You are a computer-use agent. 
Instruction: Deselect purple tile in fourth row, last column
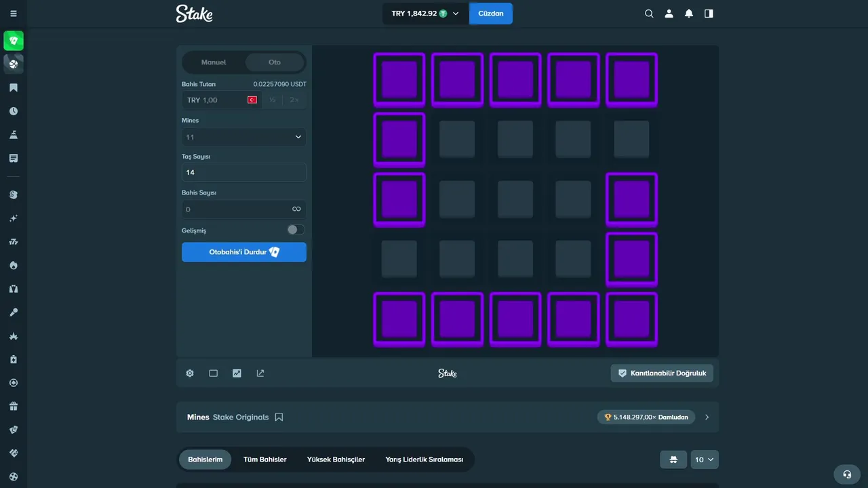tap(631, 260)
